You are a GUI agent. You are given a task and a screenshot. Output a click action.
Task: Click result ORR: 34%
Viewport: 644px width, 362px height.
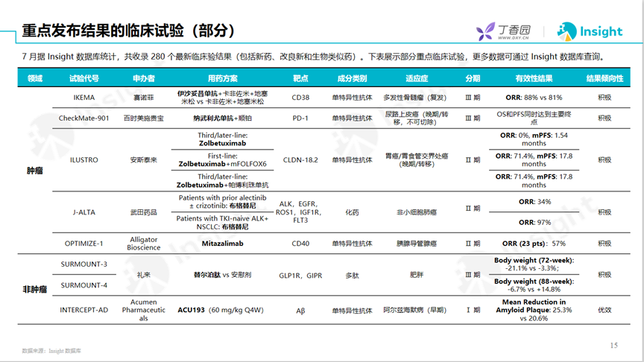(534, 202)
